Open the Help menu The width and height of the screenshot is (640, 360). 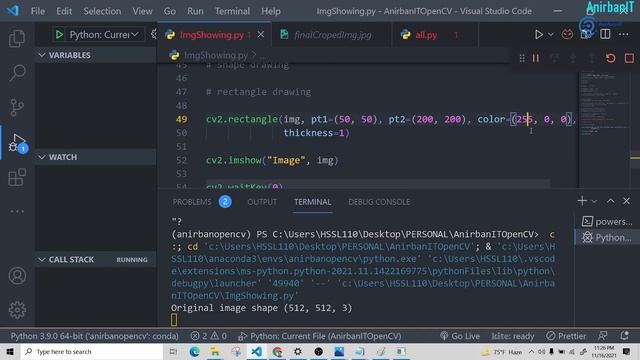271,11
